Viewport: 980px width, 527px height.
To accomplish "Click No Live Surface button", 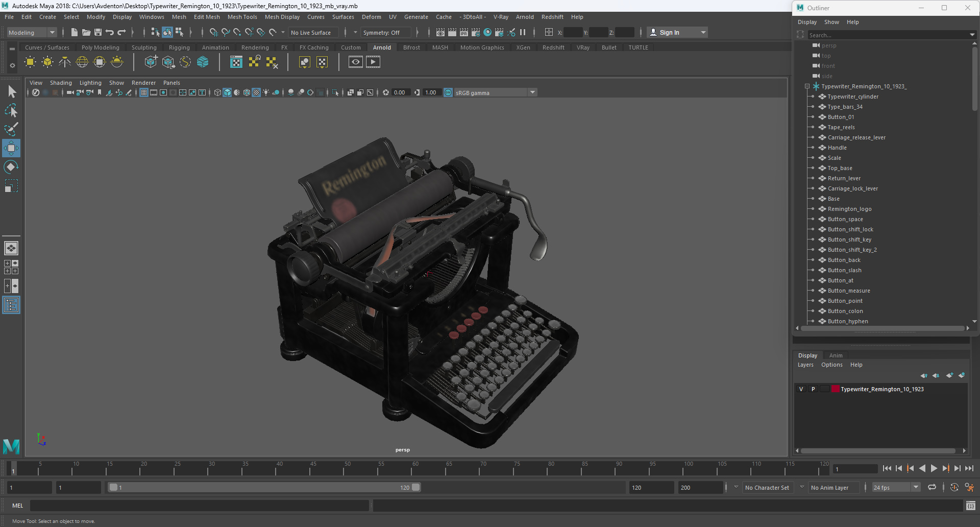I will click(x=313, y=32).
